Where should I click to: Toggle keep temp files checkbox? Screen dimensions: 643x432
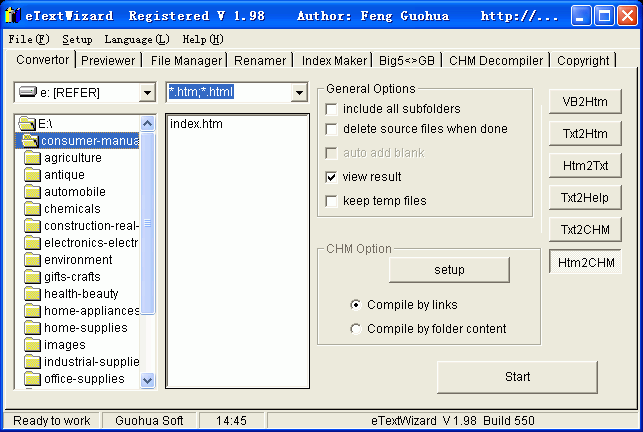[332, 201]
